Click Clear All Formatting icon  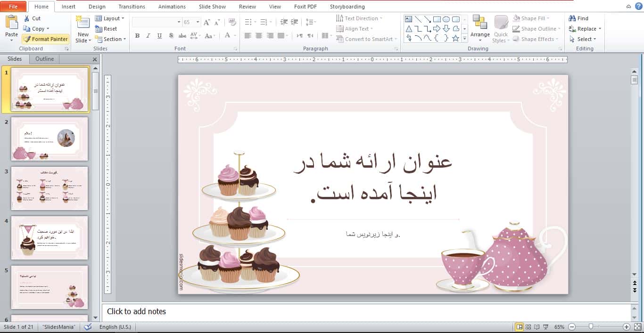click(x=232, y=22)
